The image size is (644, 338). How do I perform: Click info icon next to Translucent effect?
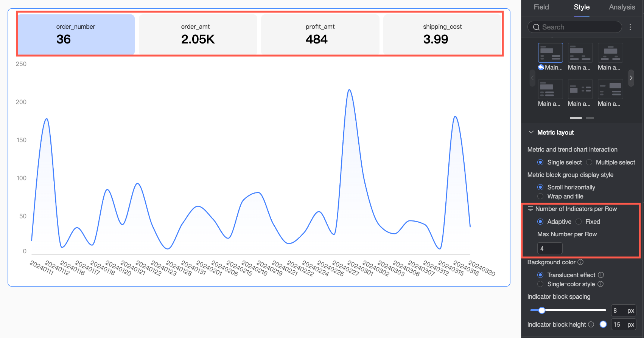(601, 275)
